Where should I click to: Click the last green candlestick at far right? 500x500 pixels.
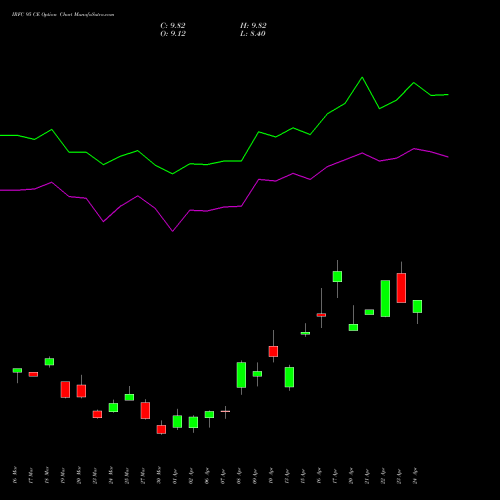click(417, 306)
